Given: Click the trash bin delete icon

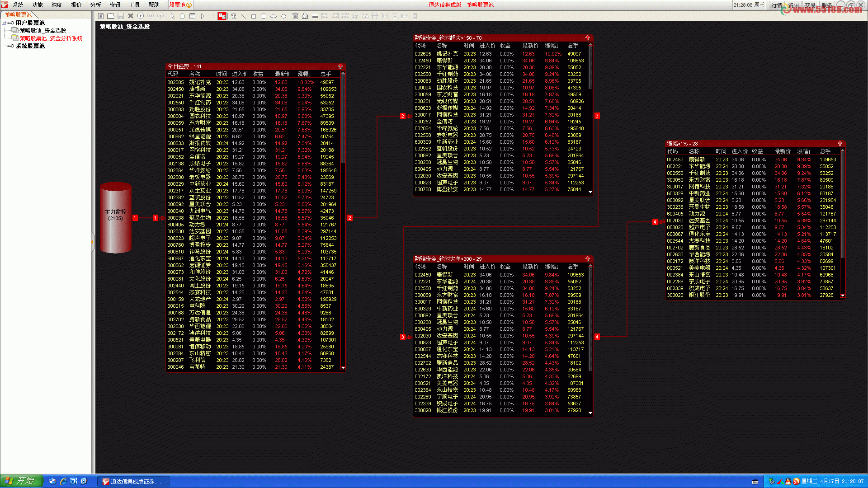Looking at the screenshot, I should tap(295, 16).
